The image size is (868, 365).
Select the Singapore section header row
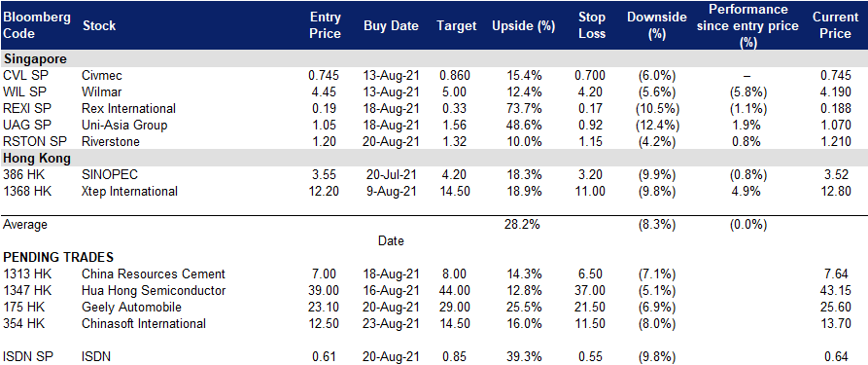[434, 58]
